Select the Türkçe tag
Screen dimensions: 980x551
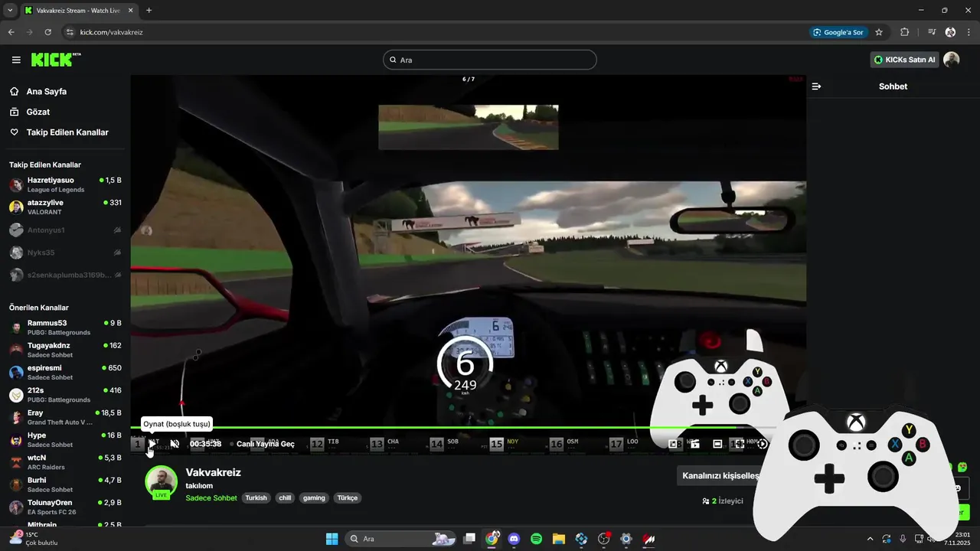(348, 497)
